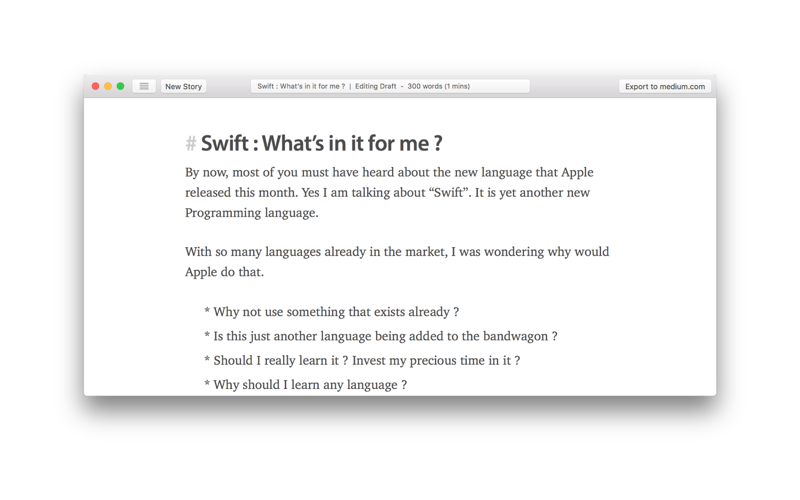Click bullet "Why should I learn any language ?"

[x=306, y=385]
